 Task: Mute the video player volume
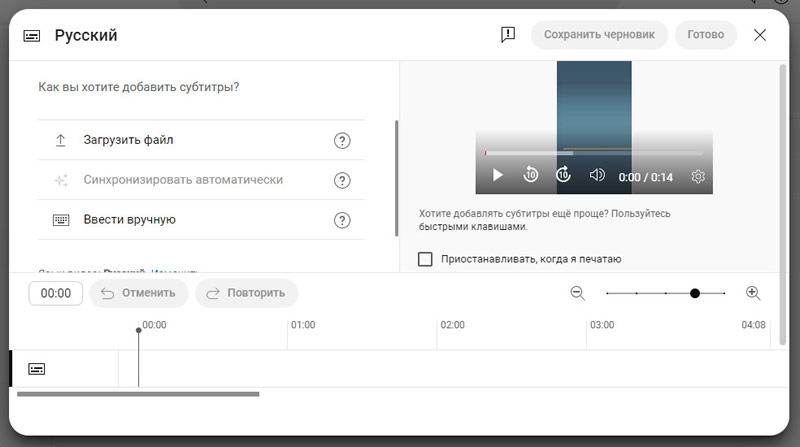click(x=597, y=175)
